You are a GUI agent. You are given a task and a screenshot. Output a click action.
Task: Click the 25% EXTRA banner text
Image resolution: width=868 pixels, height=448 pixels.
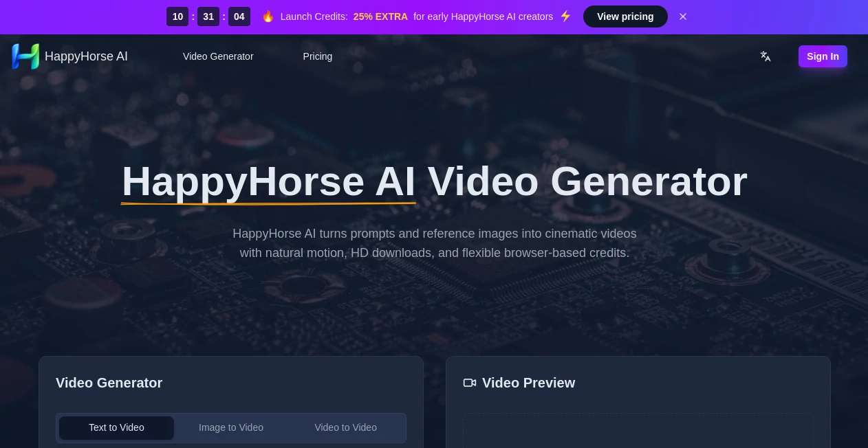click(x=380, y=16)
